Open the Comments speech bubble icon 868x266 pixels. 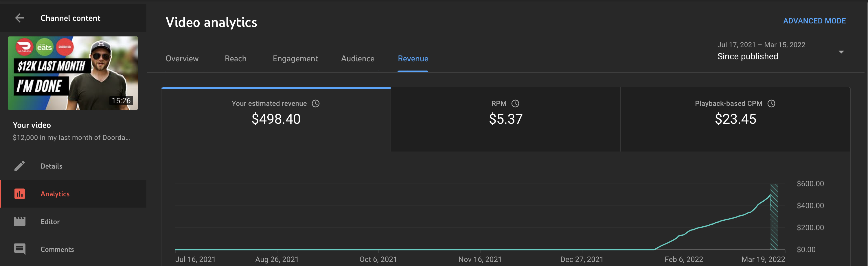pos(20,249)
